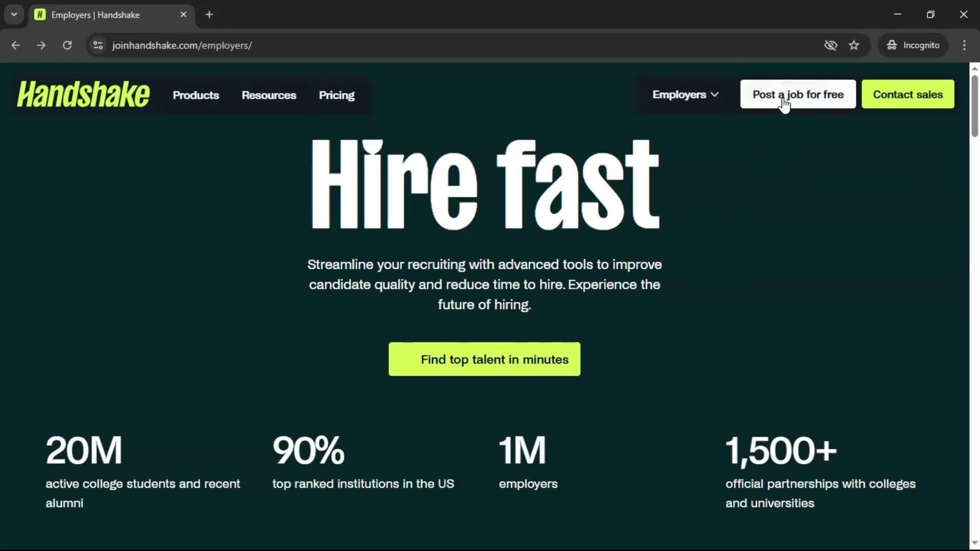Close the Employers | Handshake tab
The width and height of the screenshot is (980, 551).
pyautogui.click(x=183, y=15)
